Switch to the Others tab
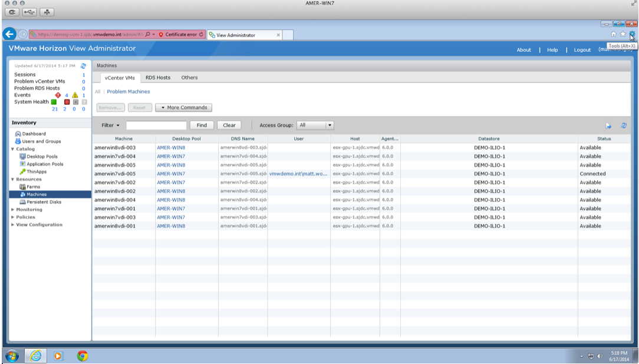Viewport: 639px width, 364px height. (x=189, y=77)
